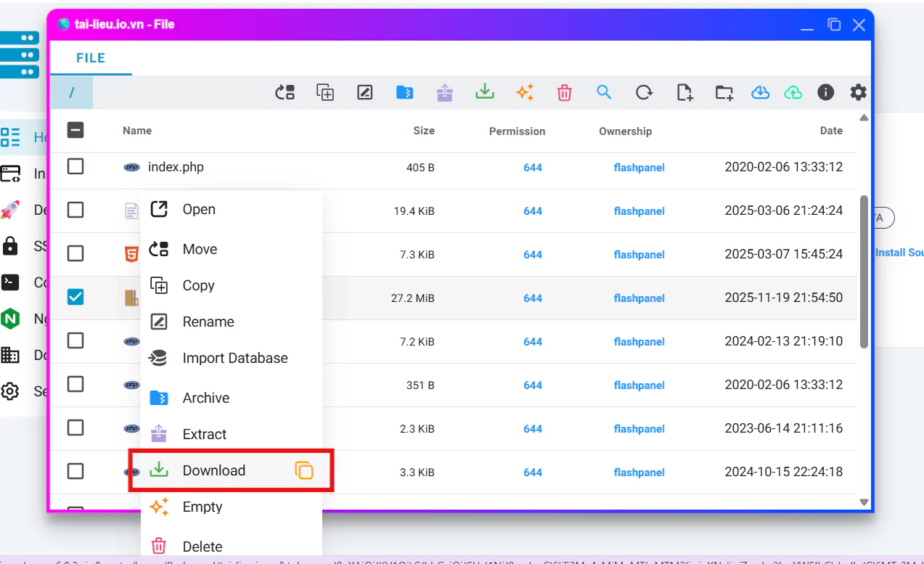Tick the checkbox for index.php
Image resolution: width=924 pixels, height=564 pixels.
coord(75,167)
